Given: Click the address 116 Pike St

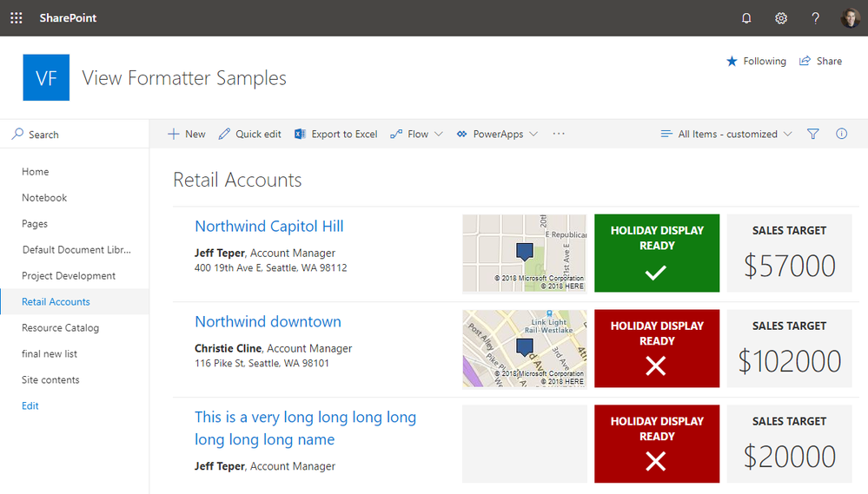Looking at the screenshot, I should (262, 364).
